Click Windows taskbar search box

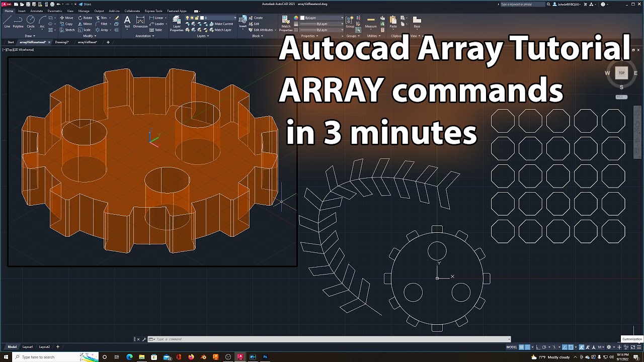[x=54, y=357]
